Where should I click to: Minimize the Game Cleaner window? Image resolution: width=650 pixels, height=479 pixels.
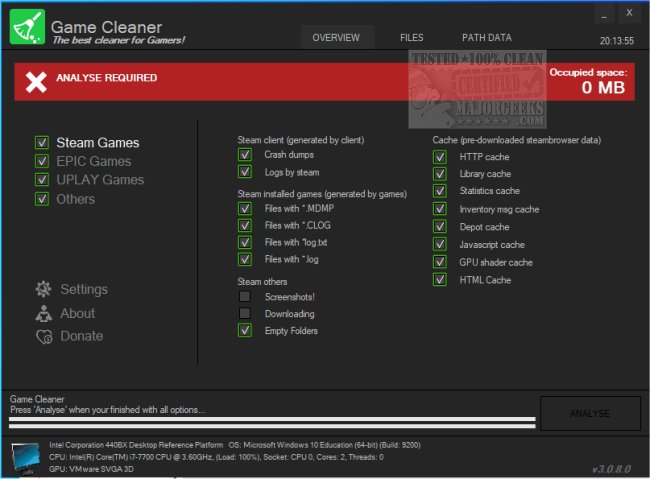[x=604, y=15]
